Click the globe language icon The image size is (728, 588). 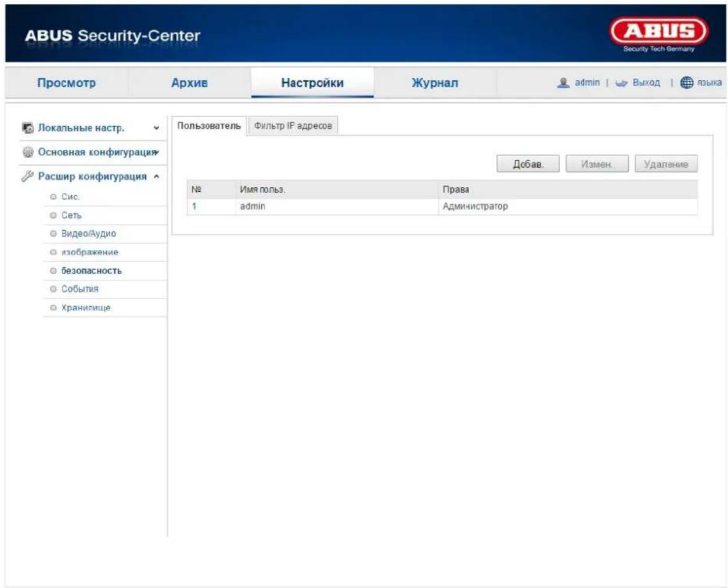(687, 83)
